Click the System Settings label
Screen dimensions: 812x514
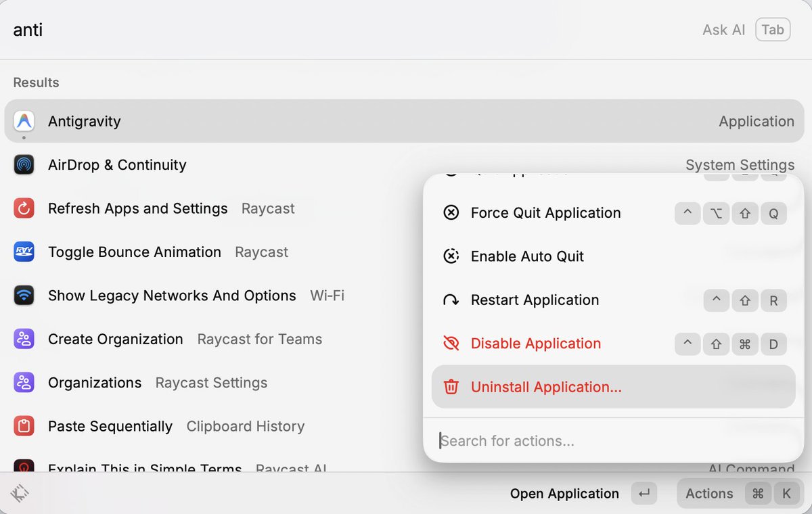pos(740,165)
